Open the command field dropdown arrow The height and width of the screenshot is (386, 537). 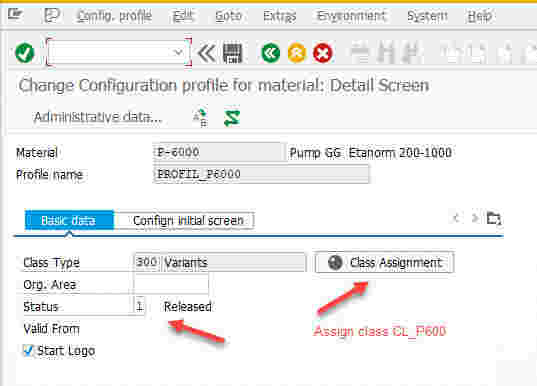pos(178,52)
